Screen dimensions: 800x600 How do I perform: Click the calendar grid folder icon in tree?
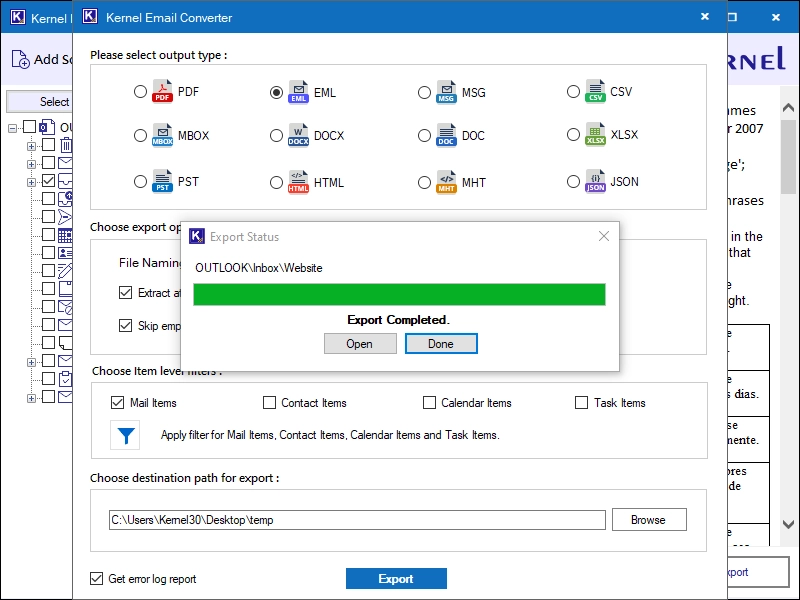click(x=65, y=235)
